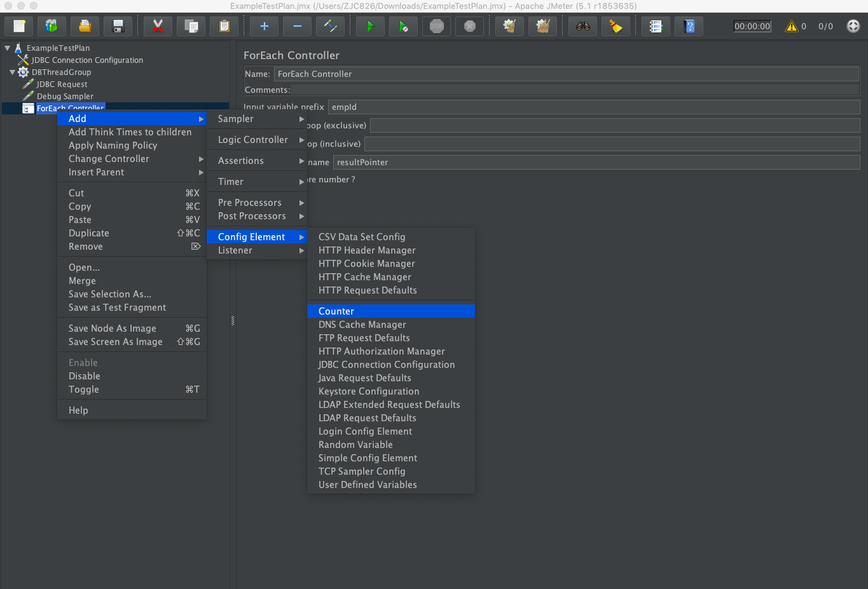Choose JDBC Connection Configuration in submenu
The width and height of the screenshot is (868, 589).
tap(391, 365)
